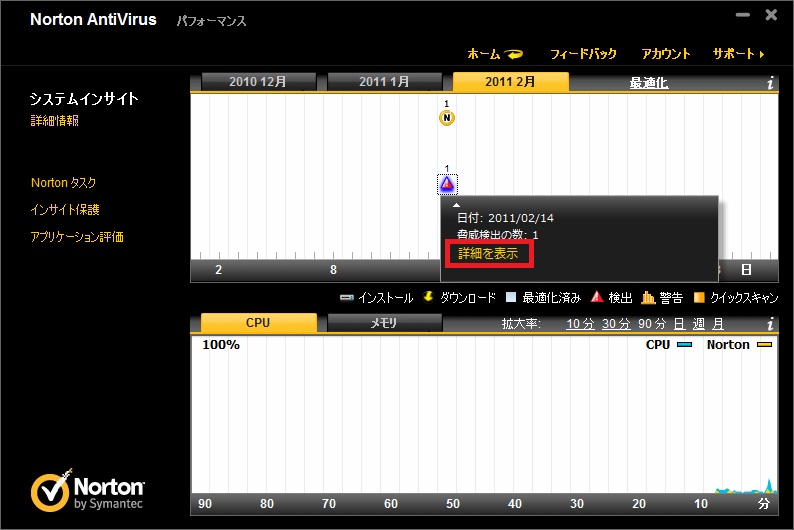Switch to the 2010 12月 tab
This screenshot has height=530, width=794.
(x=258, y=81)
